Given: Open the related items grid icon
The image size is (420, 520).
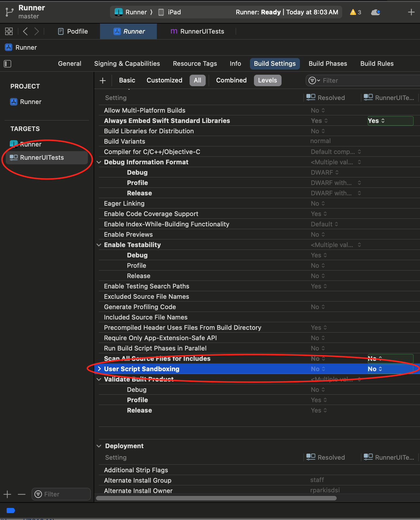Looking at the screenshot, I should point(9,31).
